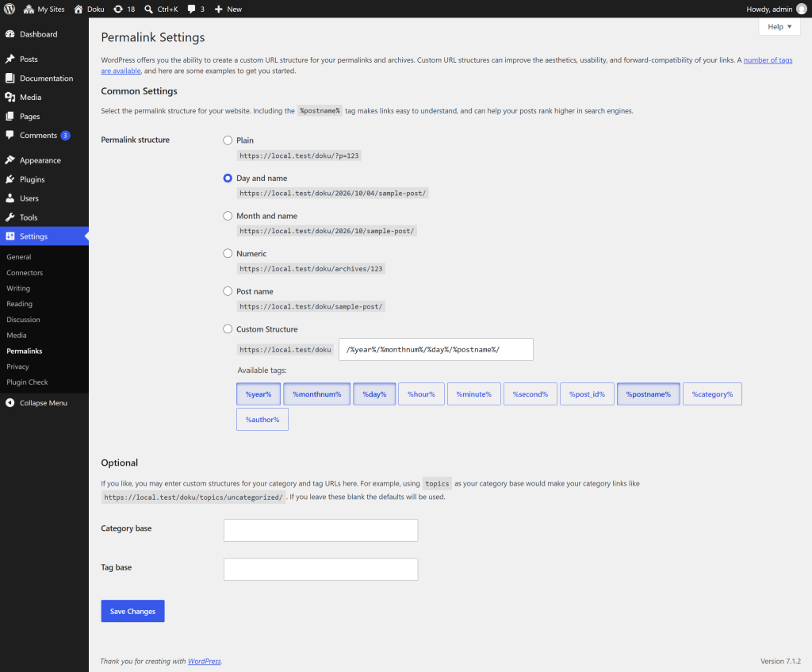Open the Discussion settings submenu item
The width and height of the screenshot is (812, 672).
pos(23,320)
